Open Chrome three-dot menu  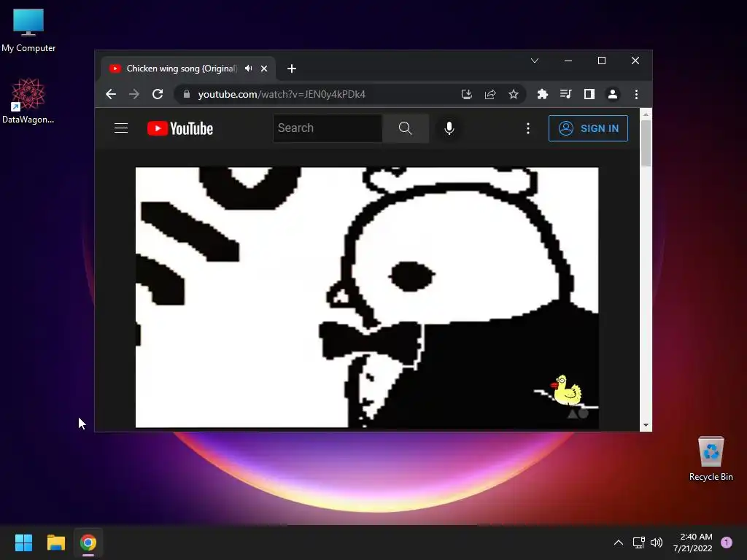coord(636,94)
